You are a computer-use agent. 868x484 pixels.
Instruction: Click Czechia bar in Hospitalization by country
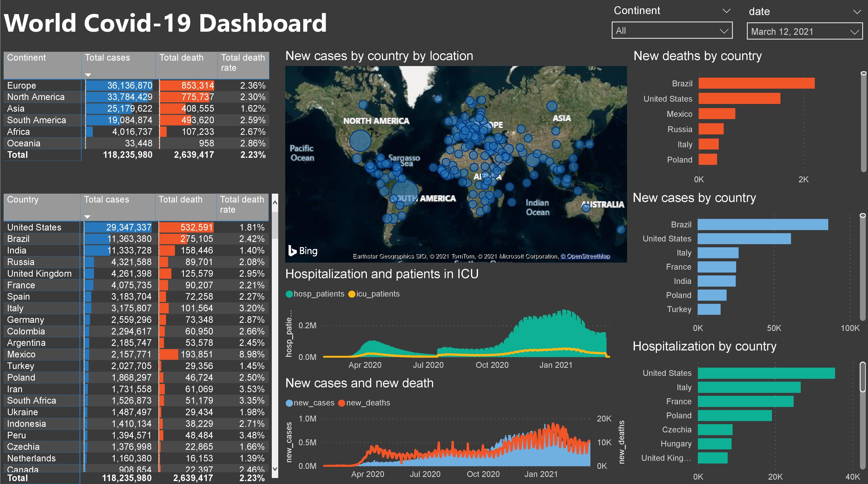click(715, 430)
